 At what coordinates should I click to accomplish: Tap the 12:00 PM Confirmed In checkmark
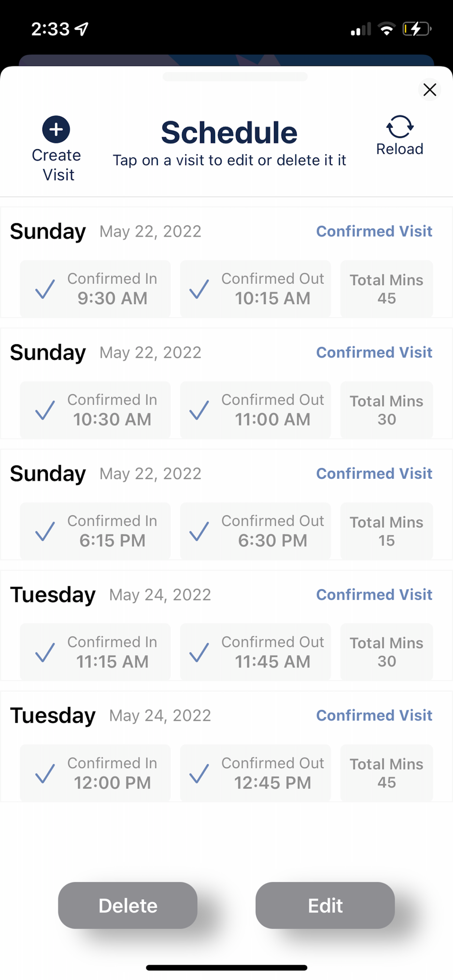tap(45, 773)
